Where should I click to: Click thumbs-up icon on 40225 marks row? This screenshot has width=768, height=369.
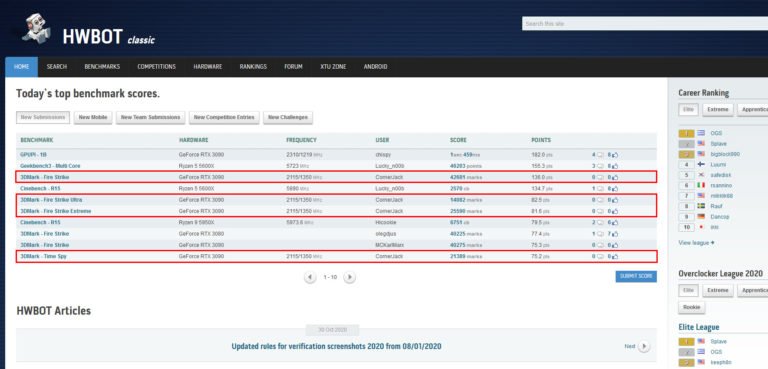615,234
